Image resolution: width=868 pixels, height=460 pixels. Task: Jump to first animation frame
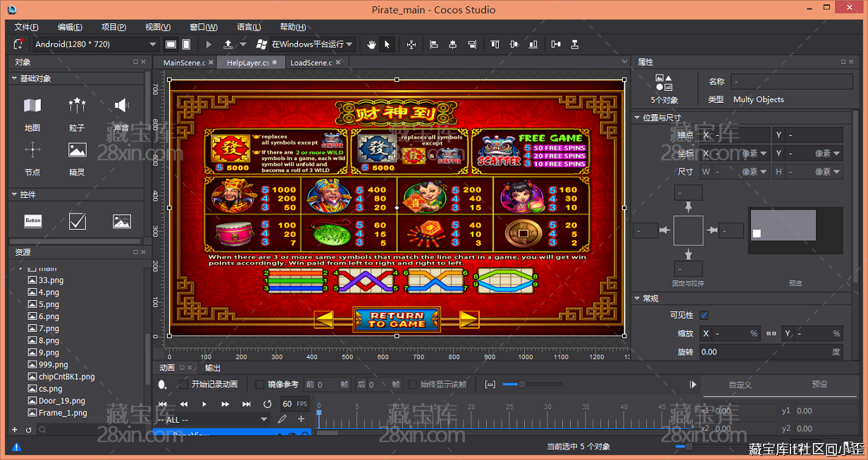(163, 404)
